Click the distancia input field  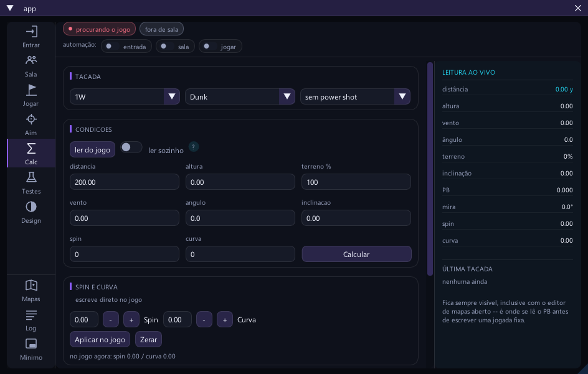click(x=125, y=182)
